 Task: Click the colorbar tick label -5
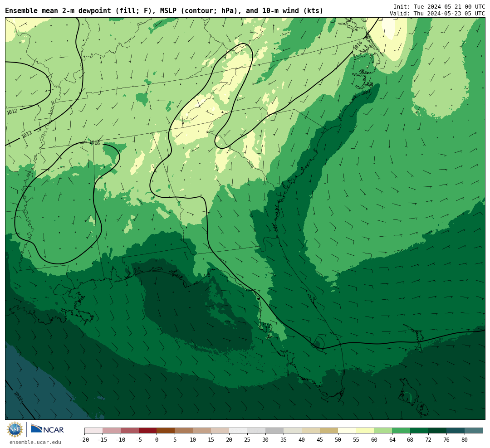(x=139, y=440)
